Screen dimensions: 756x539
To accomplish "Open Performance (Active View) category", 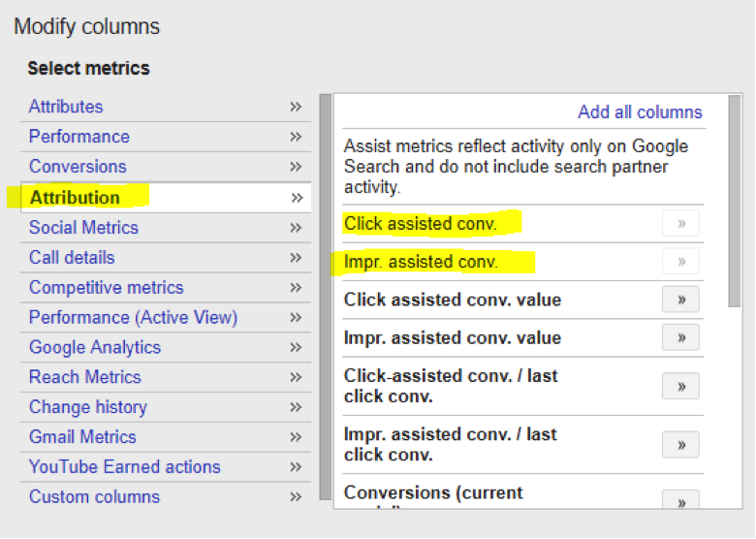I will (133, 317).
